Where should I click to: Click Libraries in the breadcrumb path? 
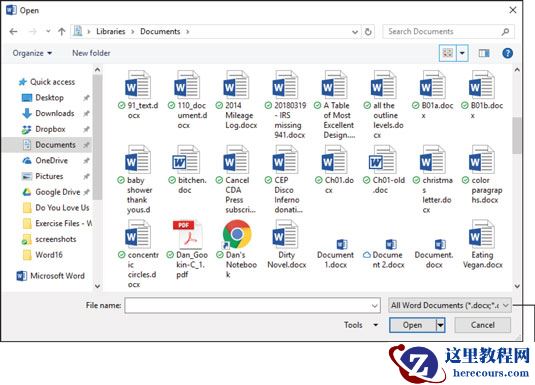pyautogui.click(x=111, y=31)
